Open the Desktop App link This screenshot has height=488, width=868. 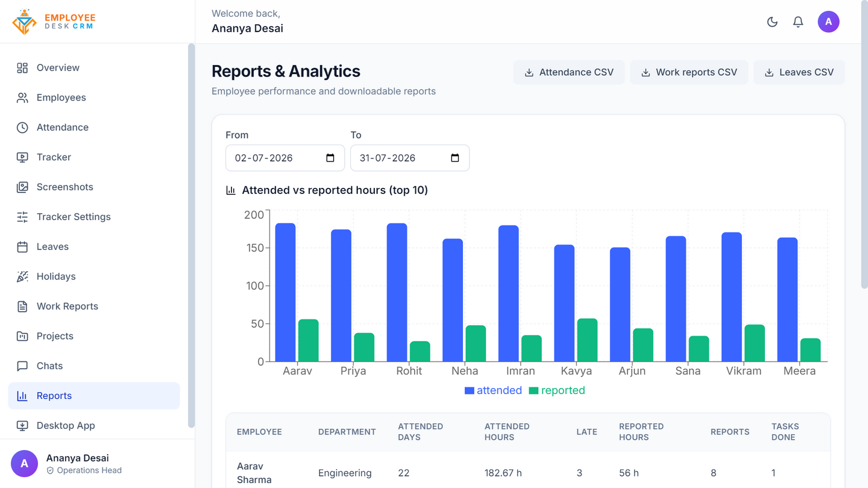coord(94,425)
